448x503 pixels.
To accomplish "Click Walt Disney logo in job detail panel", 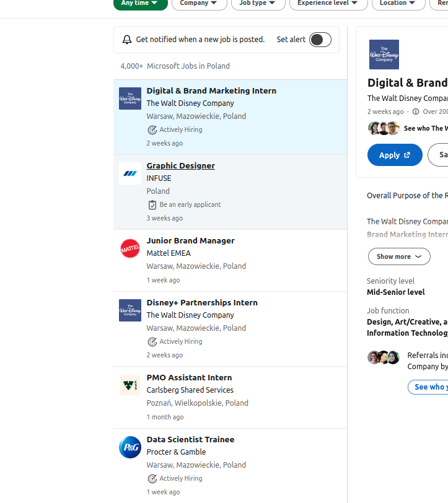I will pyautogui.click(x=384, y=55).
